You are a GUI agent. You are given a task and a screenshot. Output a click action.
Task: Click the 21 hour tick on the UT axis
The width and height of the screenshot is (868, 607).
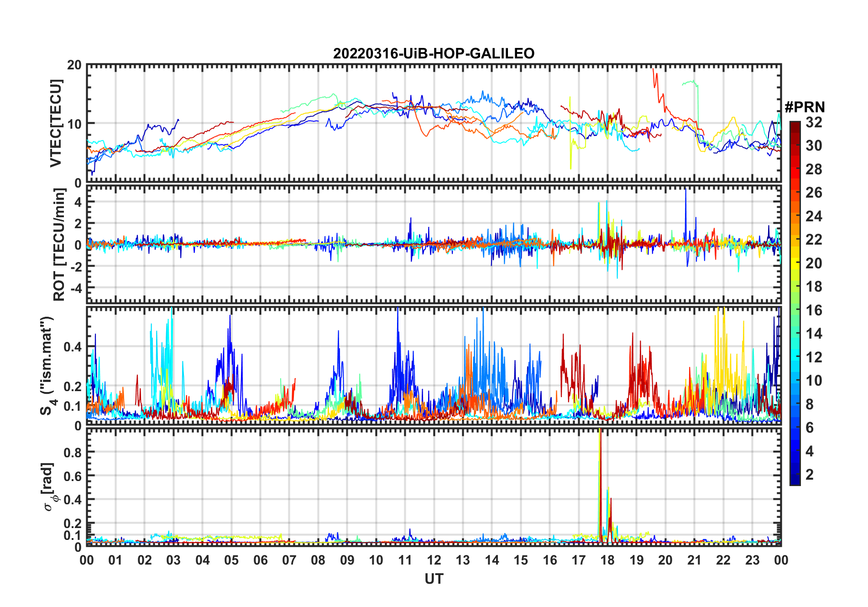pyautogui.click(x=694, y=560)
